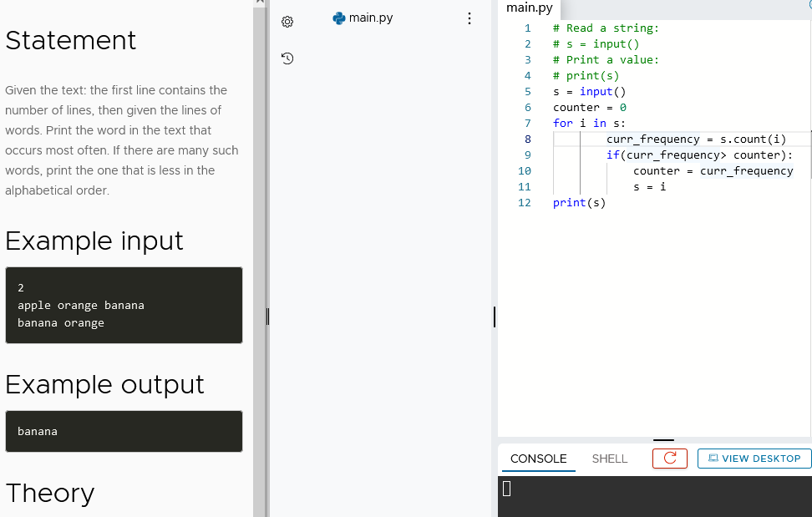Click line number 12 in the editor

click(x=525, y=202)
